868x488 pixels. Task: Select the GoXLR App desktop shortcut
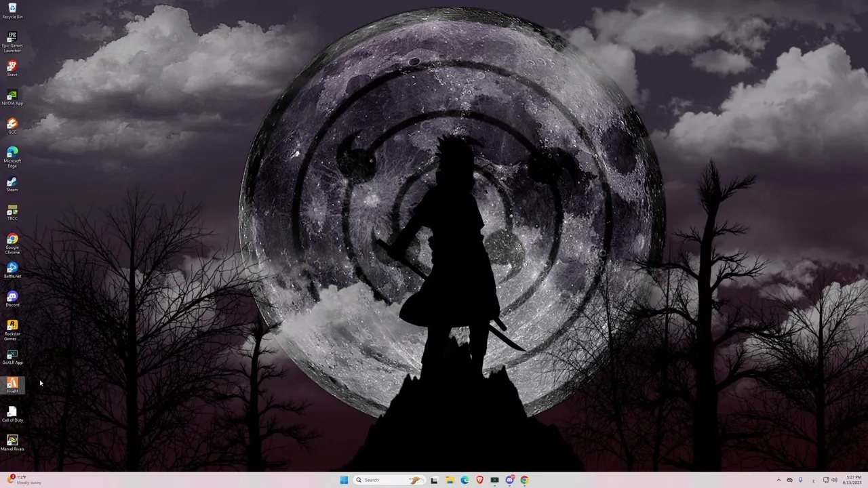pos(12,357)
